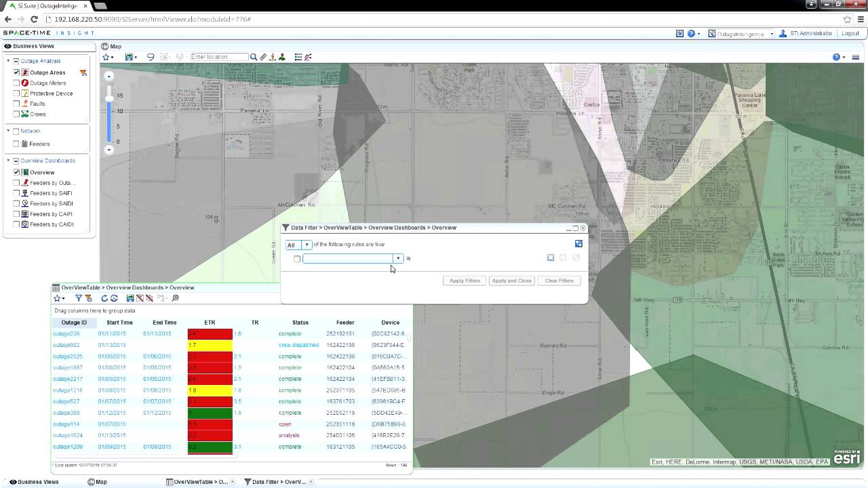868x488 pixels.
Task: Collapse the Network tree group
Action: coord(9,131)
